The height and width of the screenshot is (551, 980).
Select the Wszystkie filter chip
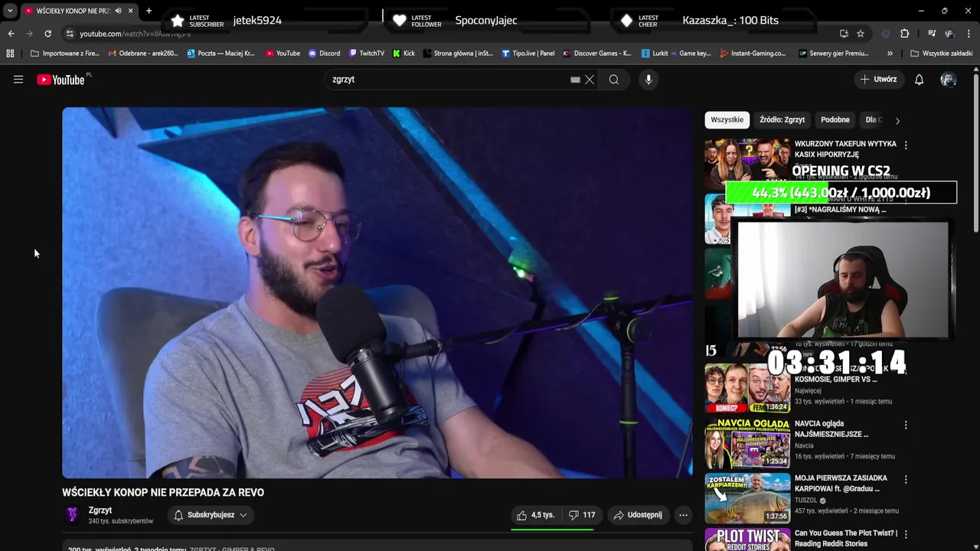tap(727, 120)
